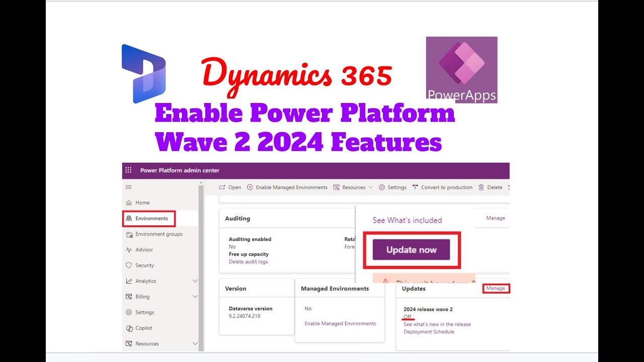Go to Advisor in navigation
The height and width of the screenshot is (362, 644).
(144, 249)
